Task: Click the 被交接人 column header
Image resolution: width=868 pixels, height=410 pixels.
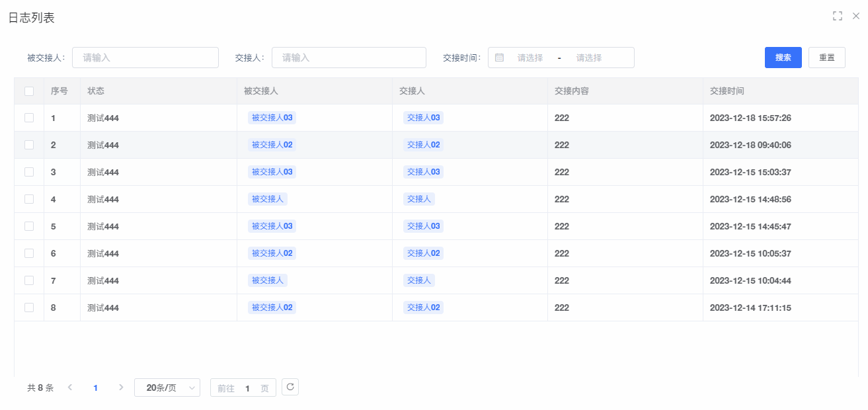Action: pos(260,91)
